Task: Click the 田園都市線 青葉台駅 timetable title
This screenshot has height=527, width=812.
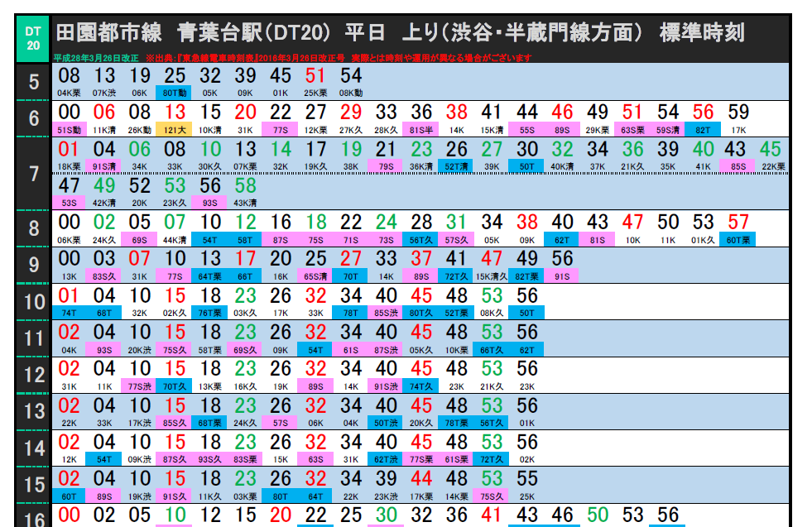Action: pyautogui.click(x=400, y=32)
